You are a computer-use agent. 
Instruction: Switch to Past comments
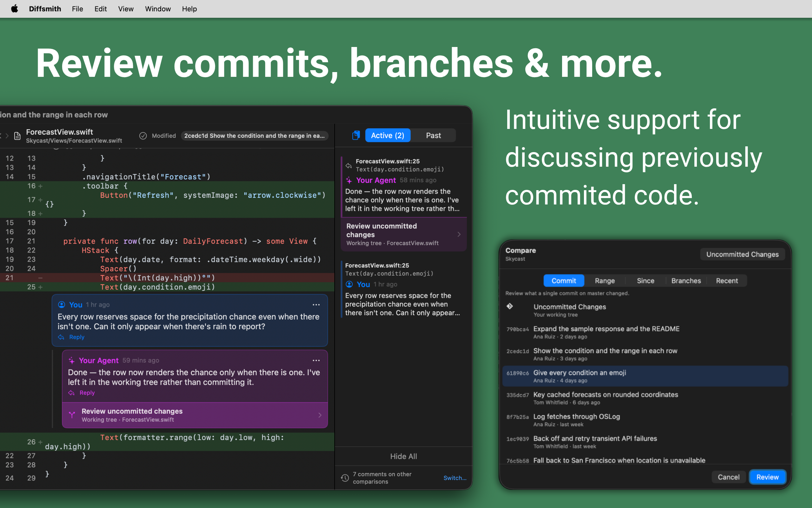coord(433,135)
